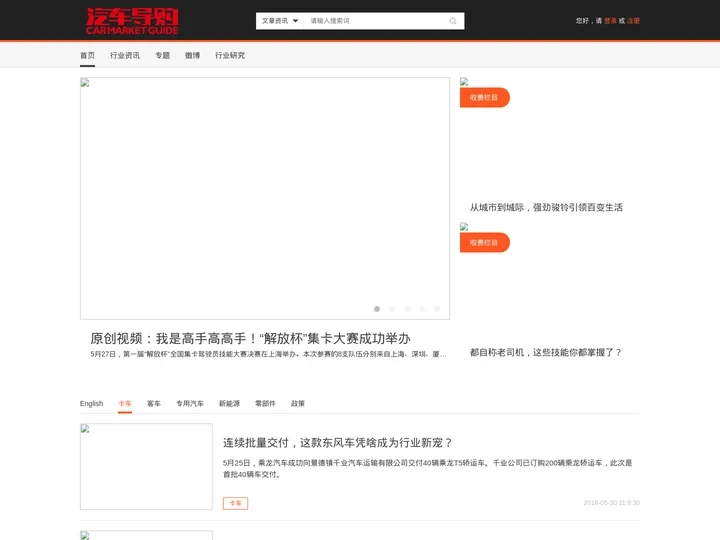Click thumbnail of 连续批量交付 article
This screenshot has width=720, height=540.
tap(146, 467)
